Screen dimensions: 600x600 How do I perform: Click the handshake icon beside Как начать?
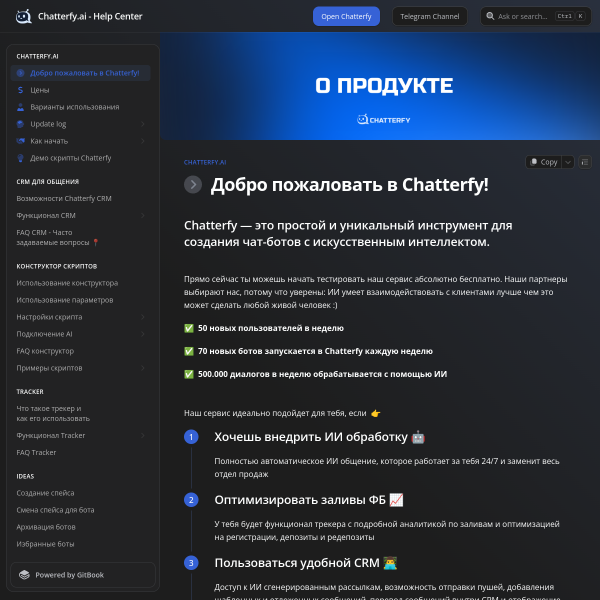click(20, 141)
